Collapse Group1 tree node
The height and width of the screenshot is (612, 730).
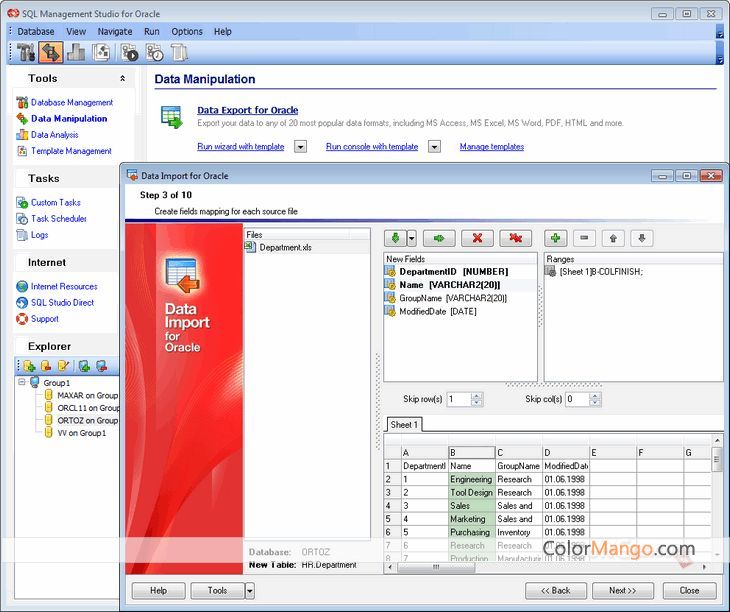pyautogui.click(x=22, y=382)
